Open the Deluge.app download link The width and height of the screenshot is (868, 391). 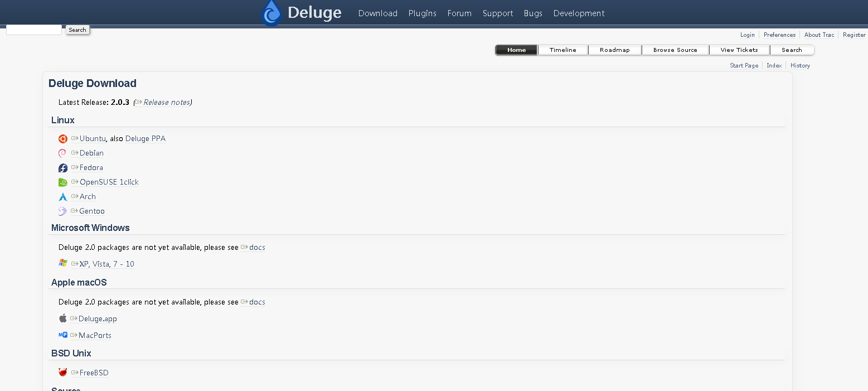tap(94, 319)
